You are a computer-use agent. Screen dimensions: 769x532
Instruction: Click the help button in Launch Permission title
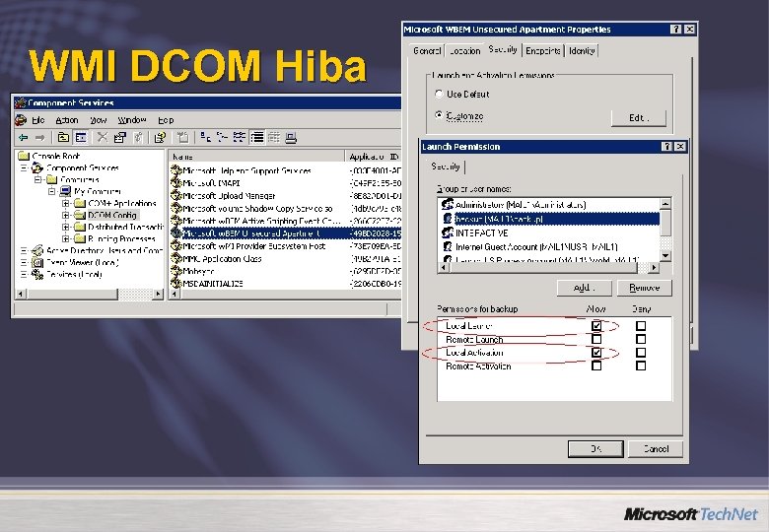point(666,147)
